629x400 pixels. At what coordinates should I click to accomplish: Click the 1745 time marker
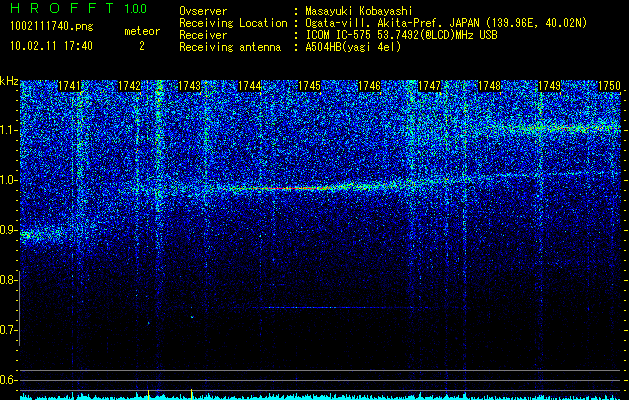click(310, 86)
